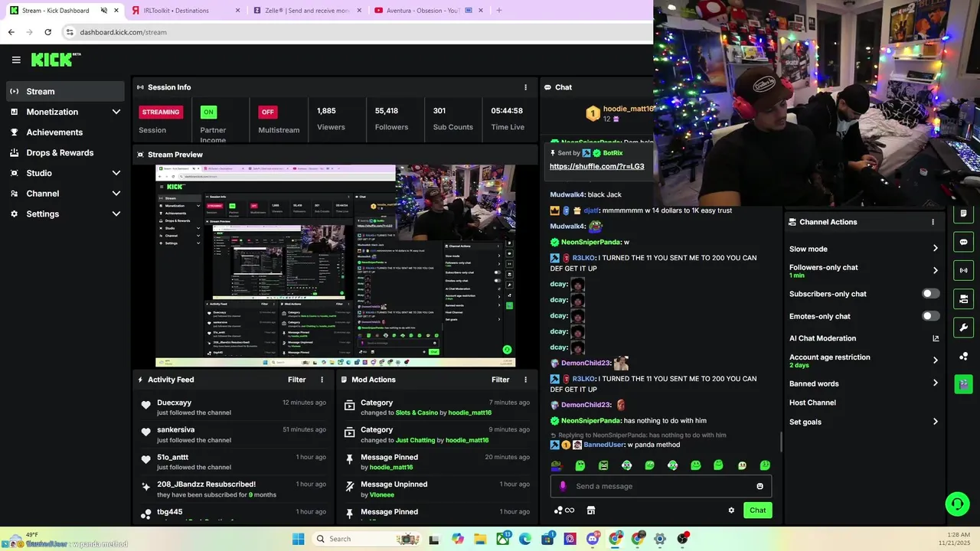The image size is (980, 551).
Task: Open Activity Feed Filter dropdown
Action: 297,380
